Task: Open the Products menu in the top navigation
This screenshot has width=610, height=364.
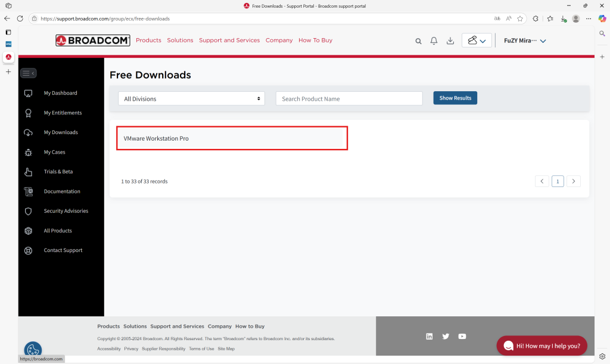Action: click(148, 40)
